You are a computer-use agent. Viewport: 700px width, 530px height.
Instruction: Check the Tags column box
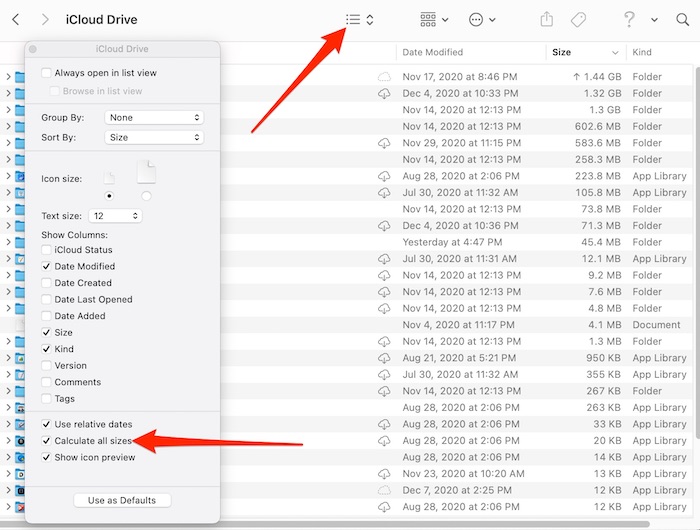46,398
